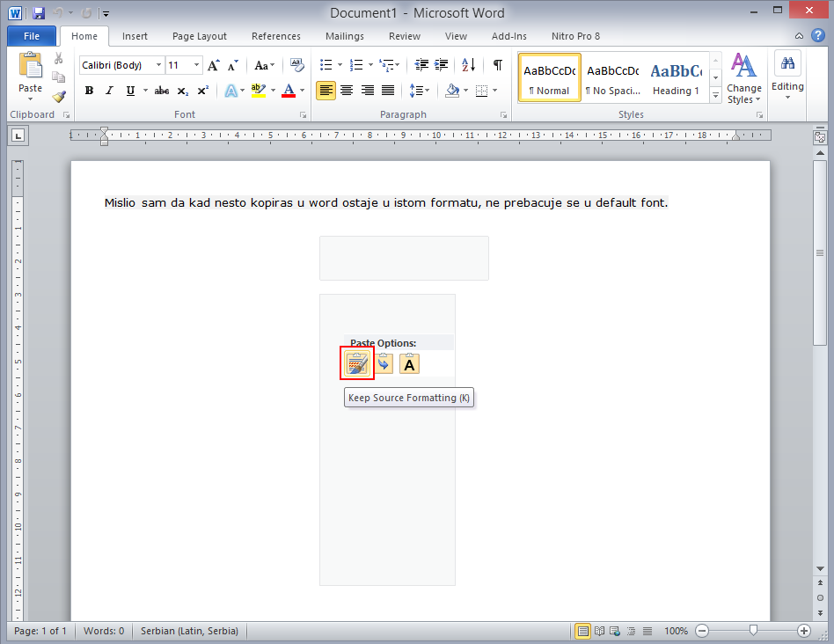
Task: Click the Increase Indent icon
Action: coord(441,65)
